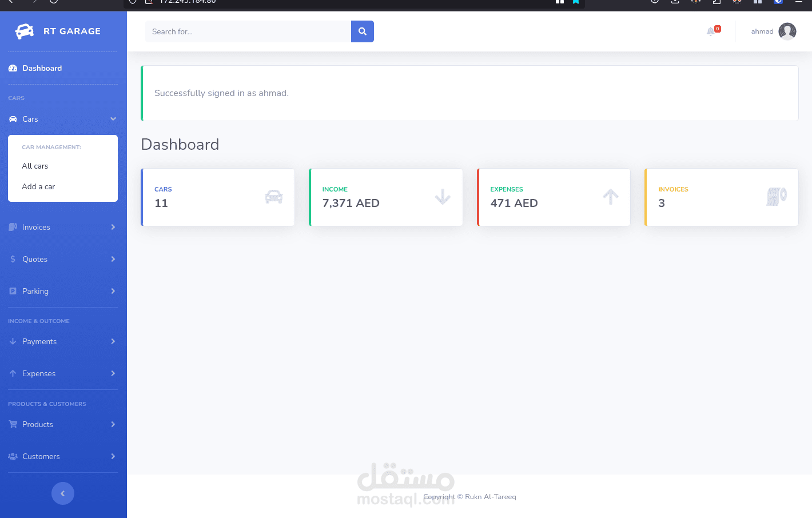Image resolution: width=812 pixels, height=518 pixels.
Task: Click the ahmad username in the top bar
Action: coord(762,31)
